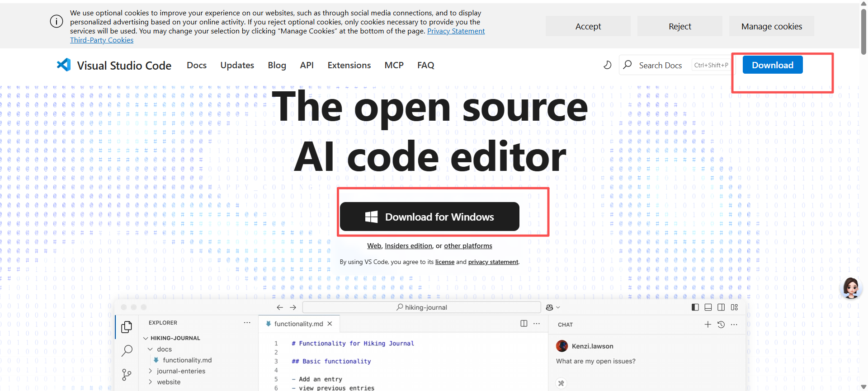This screenshot has width=868, height=391.
Task: Select the Explorer files icon in the activity bar
Action: click(x=127, y=327)
